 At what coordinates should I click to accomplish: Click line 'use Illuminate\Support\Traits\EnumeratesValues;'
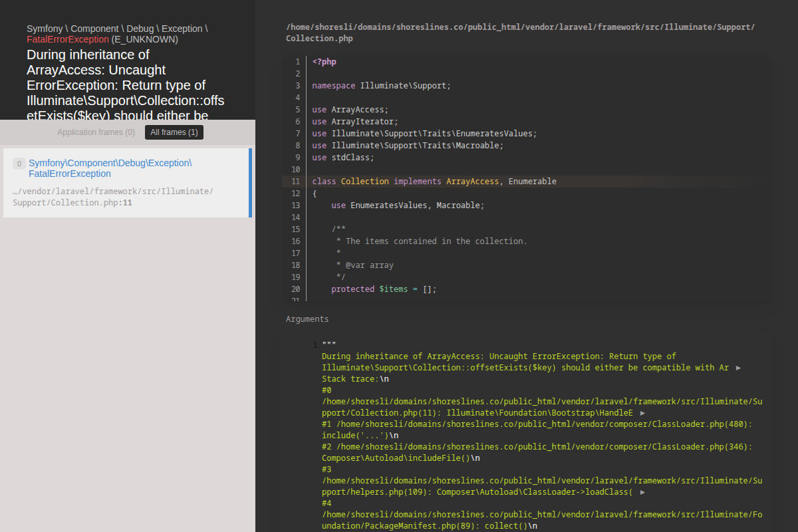click(x=424, y=134)
